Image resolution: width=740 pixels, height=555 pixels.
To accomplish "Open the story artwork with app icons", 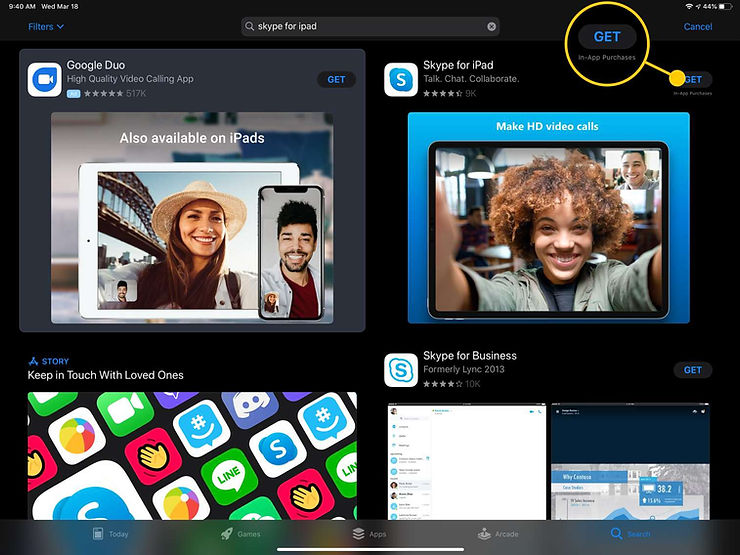I will click(192, 456).
